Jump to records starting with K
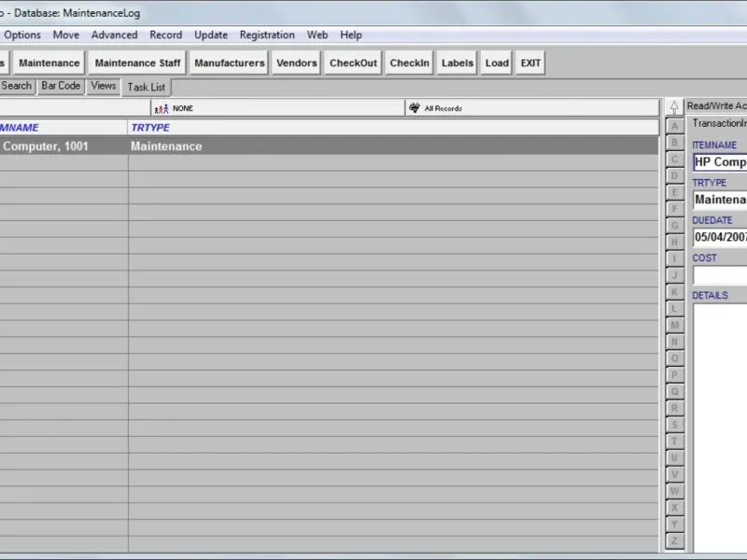The image size is (747, 560). tap(674, 292)
